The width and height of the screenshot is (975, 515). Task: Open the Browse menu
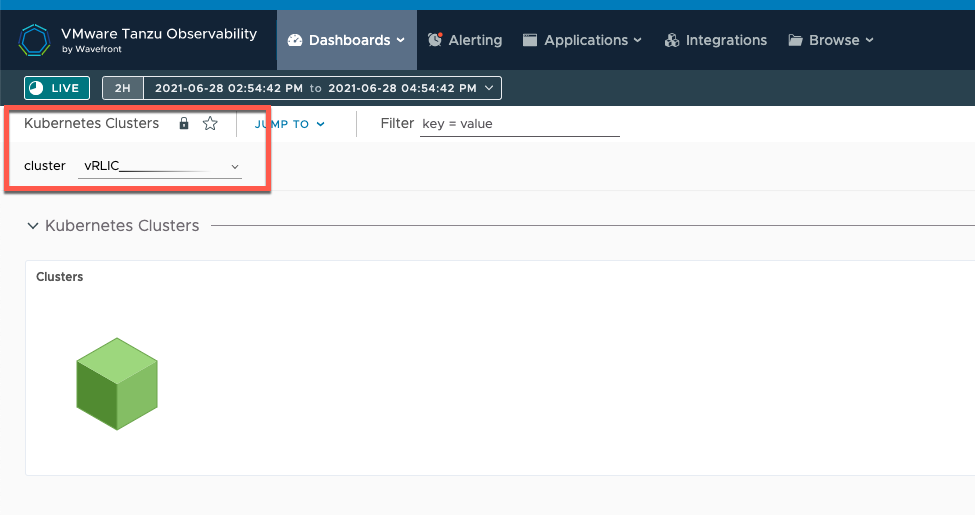coord(831,40)
